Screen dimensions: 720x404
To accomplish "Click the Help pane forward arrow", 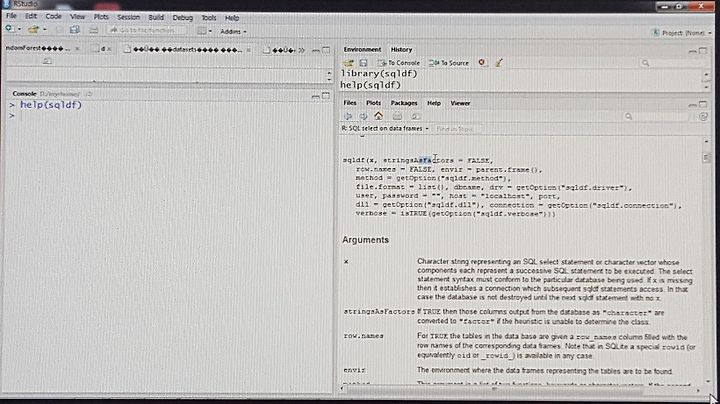I will [x=363, y=116].
